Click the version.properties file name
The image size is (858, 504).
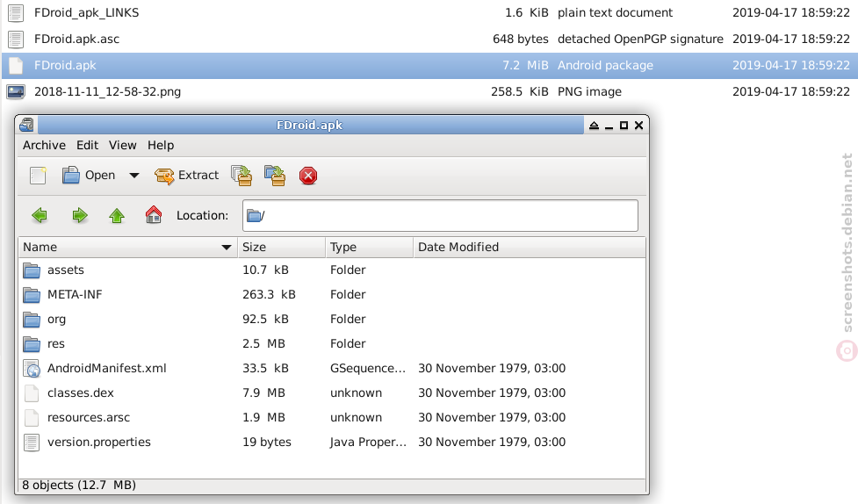pyautogui.click(x=99, y=443)
